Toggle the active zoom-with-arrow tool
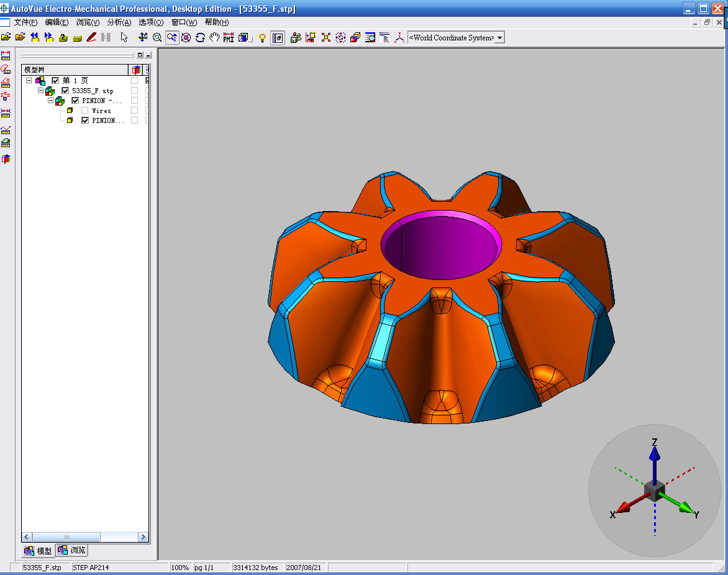This screenshot has height=575, width=728. (x=172, y=38)
